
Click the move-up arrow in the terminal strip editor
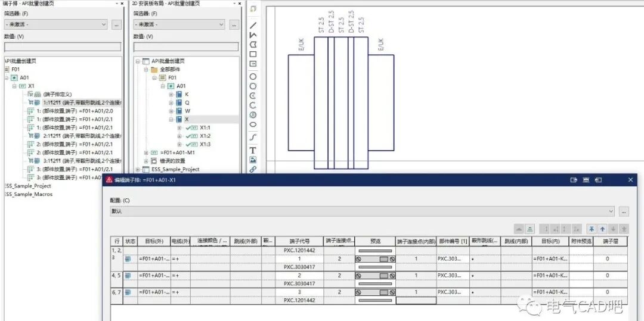(602, 229)
